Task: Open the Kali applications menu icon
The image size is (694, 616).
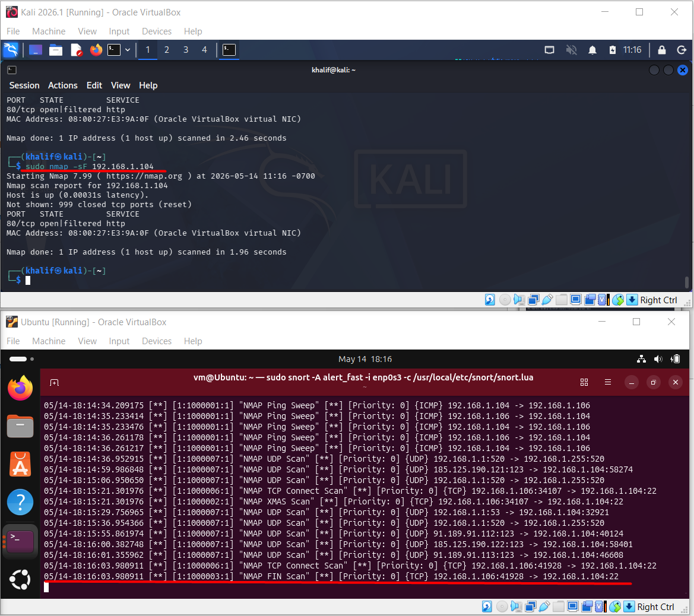Action: [x=11, y=50]
